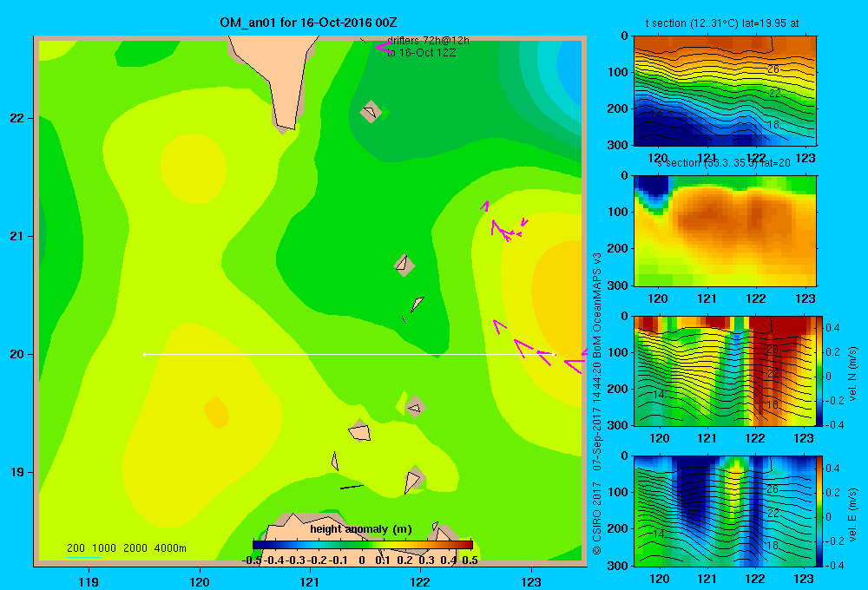Click the island just below latitude 21 on the map
The width and height of the screenshot is (868, 590).
pyautogui.click(x=404, y=265)
